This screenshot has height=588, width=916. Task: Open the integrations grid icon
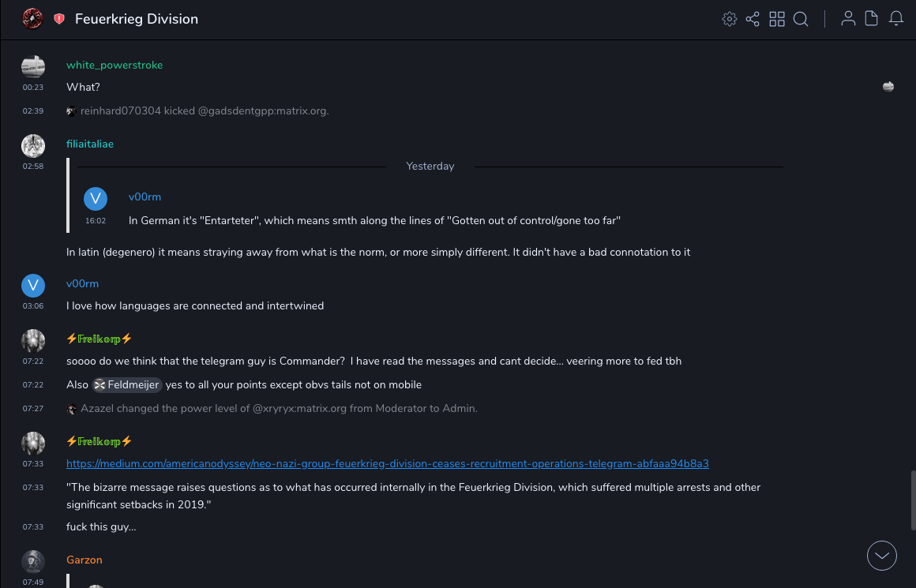[x=777, y=19]
